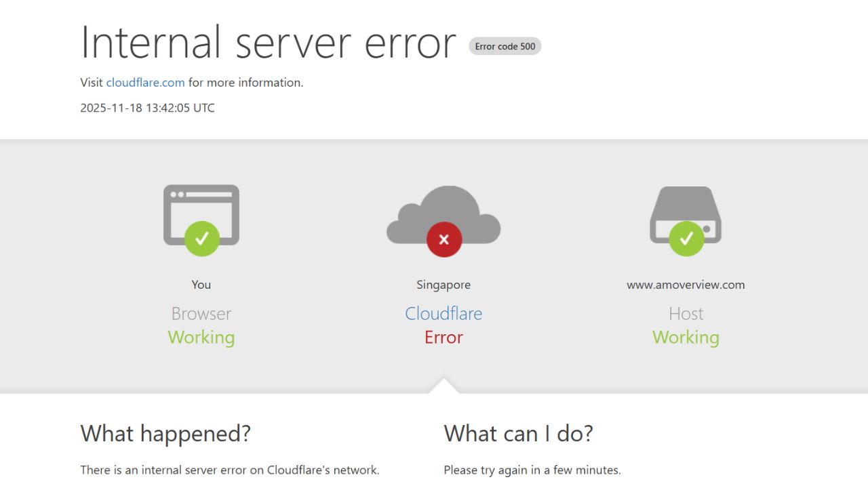The height and width of the screenshot is (488, 868).
Task: Click the red Error status under Cloudflare
Action: point(443,337)
